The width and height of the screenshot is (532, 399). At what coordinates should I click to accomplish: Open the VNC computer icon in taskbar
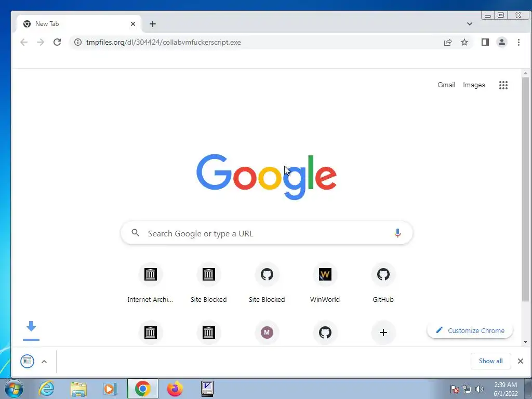[x=207, y=389]
